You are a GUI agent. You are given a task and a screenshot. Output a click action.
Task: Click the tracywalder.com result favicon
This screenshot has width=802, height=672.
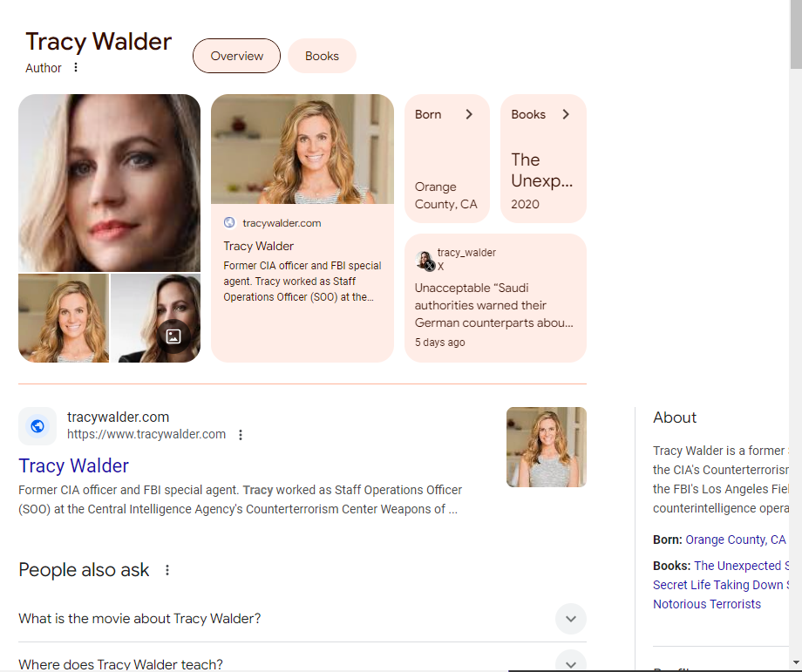coord(37,426)
